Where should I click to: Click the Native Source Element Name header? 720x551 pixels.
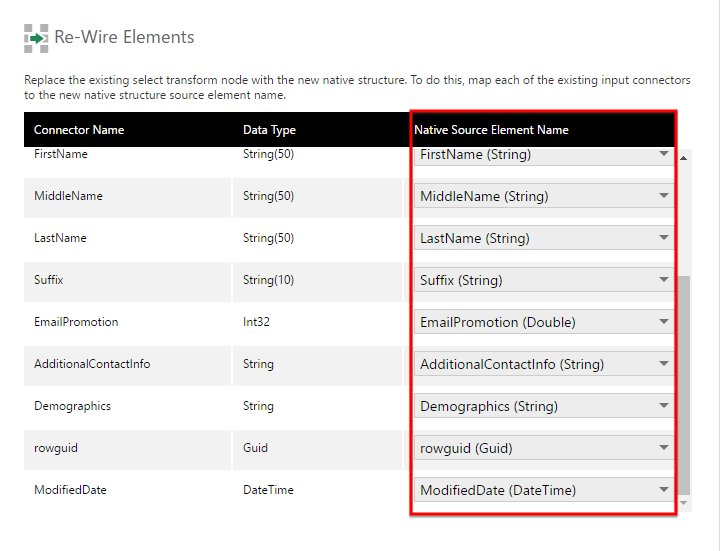(x=491, y=130)
